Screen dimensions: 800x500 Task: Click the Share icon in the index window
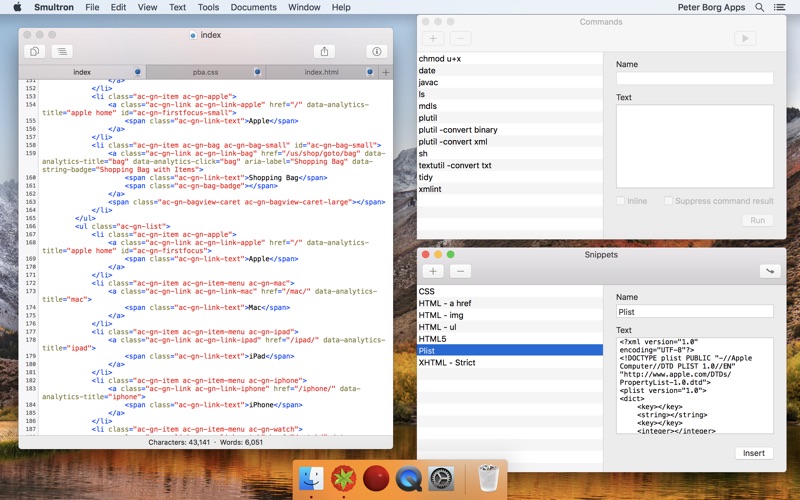pos(324,51)
